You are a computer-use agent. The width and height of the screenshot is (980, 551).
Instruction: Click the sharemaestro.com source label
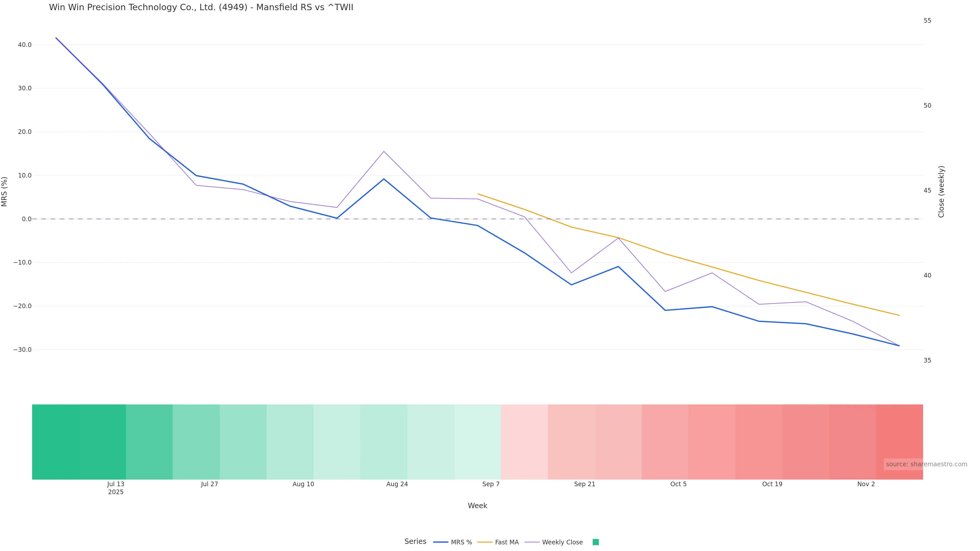click(926, 464)
